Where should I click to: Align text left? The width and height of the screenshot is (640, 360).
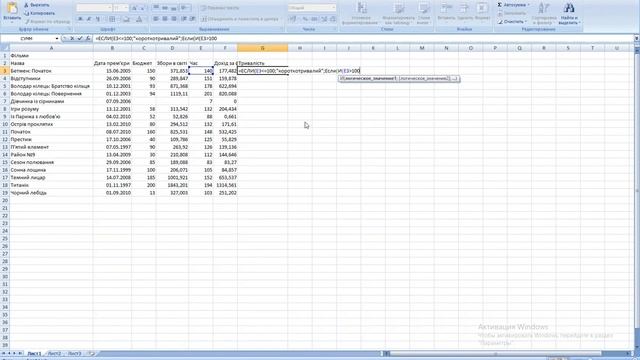156,19
